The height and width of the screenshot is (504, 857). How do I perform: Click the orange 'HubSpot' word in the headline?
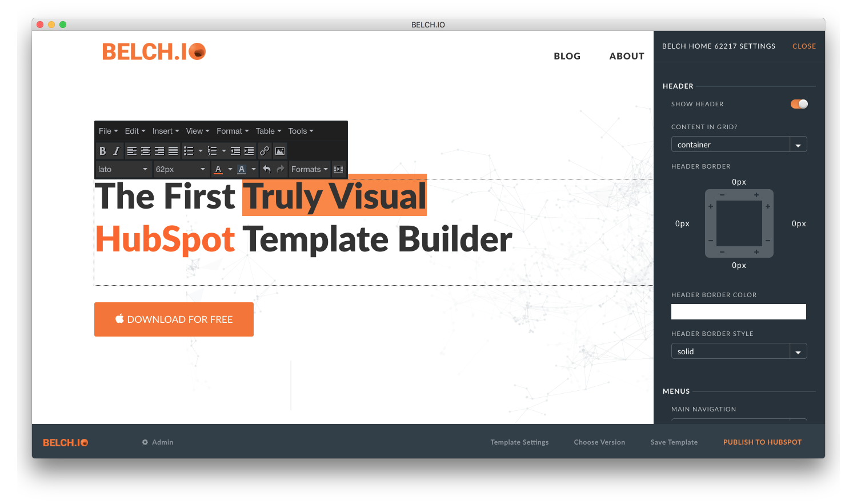(x=165, y=239)
